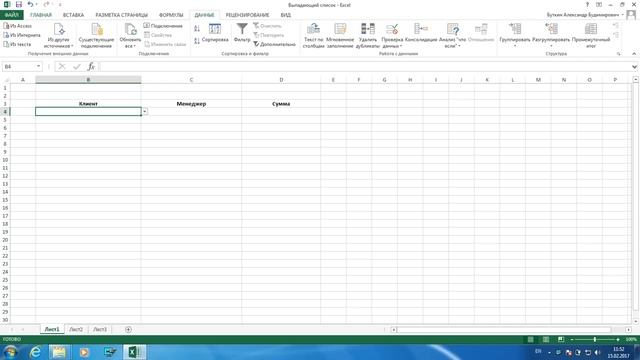Open the Help question mark icon
This screenshot has width=640, height=360.
pos(587,4)
